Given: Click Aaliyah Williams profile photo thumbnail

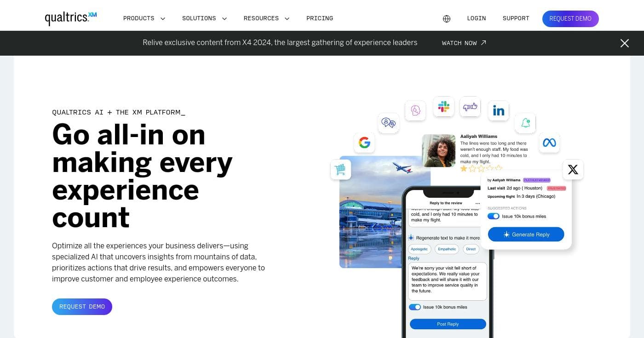Looking at the screenshot, I should point(439,149).
